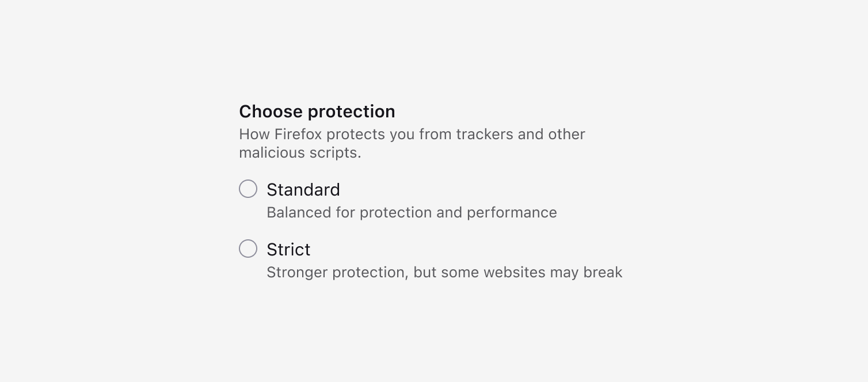868x382 pixels.
Task: Click the "Choose protection" heading
Action: pos(317,111)
